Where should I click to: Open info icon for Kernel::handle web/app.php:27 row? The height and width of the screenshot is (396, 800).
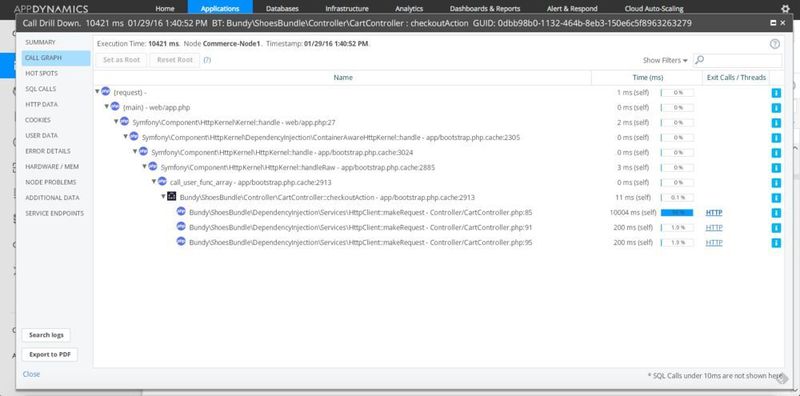pos(776,123)
